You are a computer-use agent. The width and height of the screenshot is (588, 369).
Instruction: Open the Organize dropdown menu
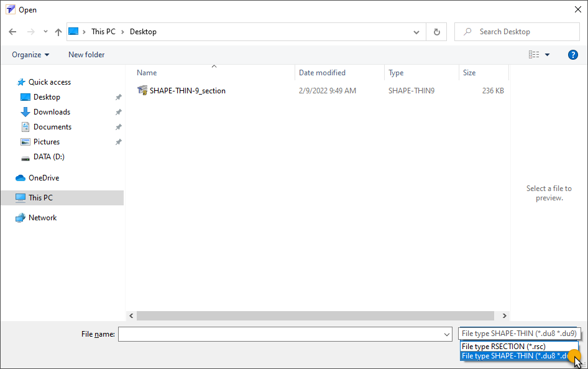[x=30, y=54]
